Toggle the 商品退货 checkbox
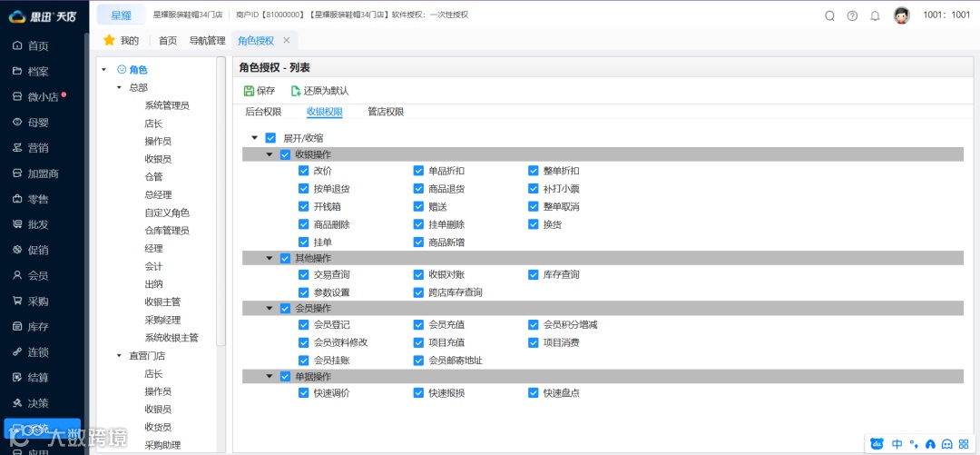This screenshot has height=455, width=980. tap(418, 188)
